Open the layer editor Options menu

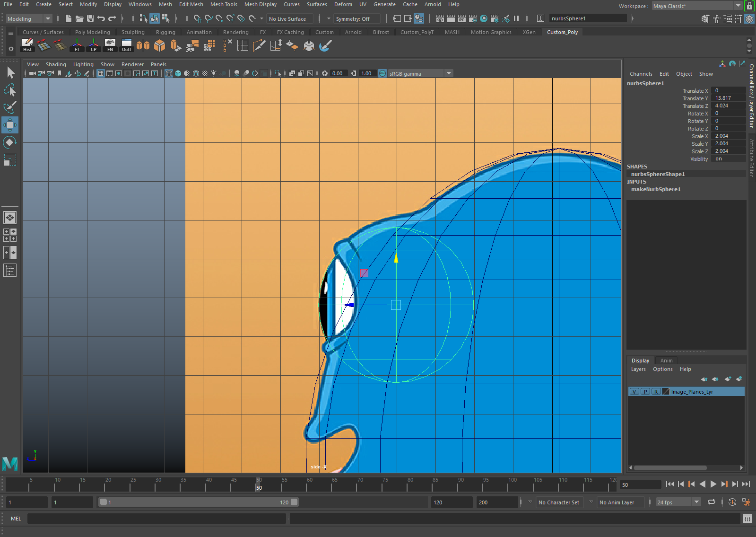pyautogui.click(x=662, y=369)
